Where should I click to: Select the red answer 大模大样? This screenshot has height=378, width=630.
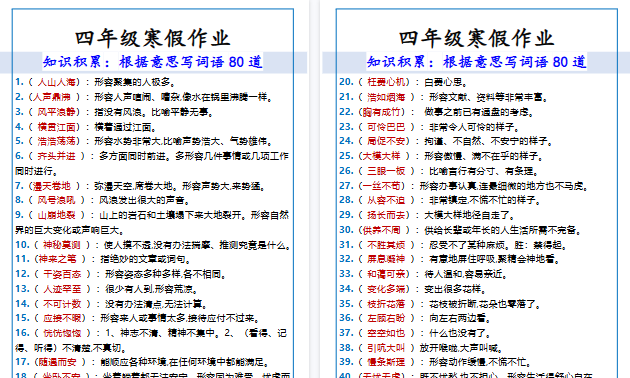pyautogui.click(x=381, y=156)
